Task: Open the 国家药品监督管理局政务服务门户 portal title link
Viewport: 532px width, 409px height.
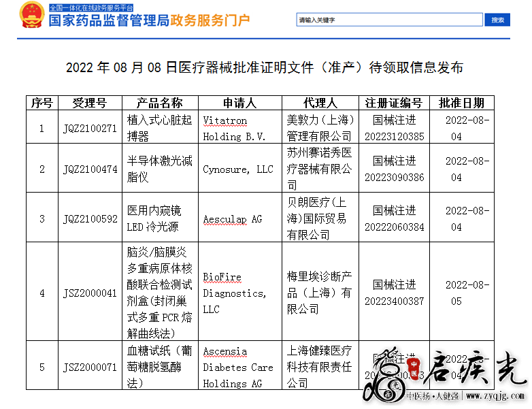Action: [149, 20]
